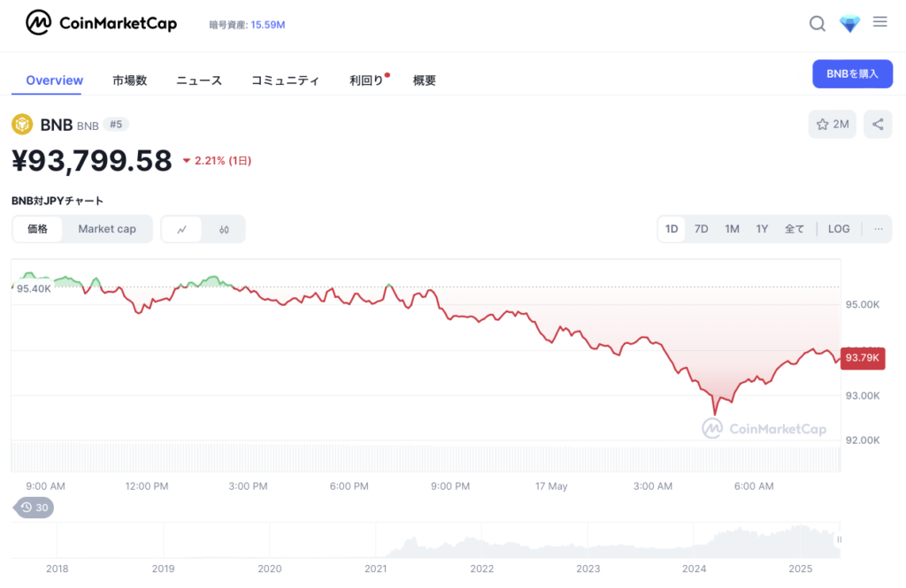The image size is (906, 588).
Task: Select the Market cap toggle
Action: [107, 229]
